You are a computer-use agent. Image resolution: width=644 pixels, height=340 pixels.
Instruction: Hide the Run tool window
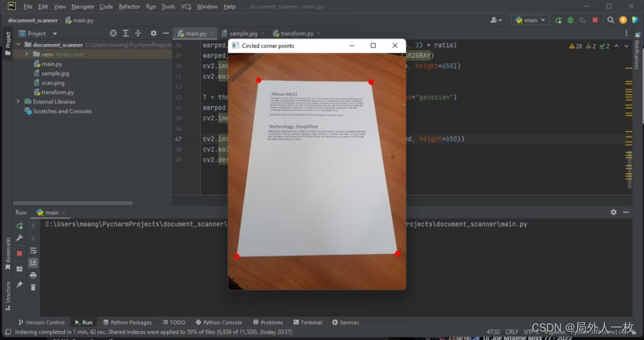click(x=626, y=212)
